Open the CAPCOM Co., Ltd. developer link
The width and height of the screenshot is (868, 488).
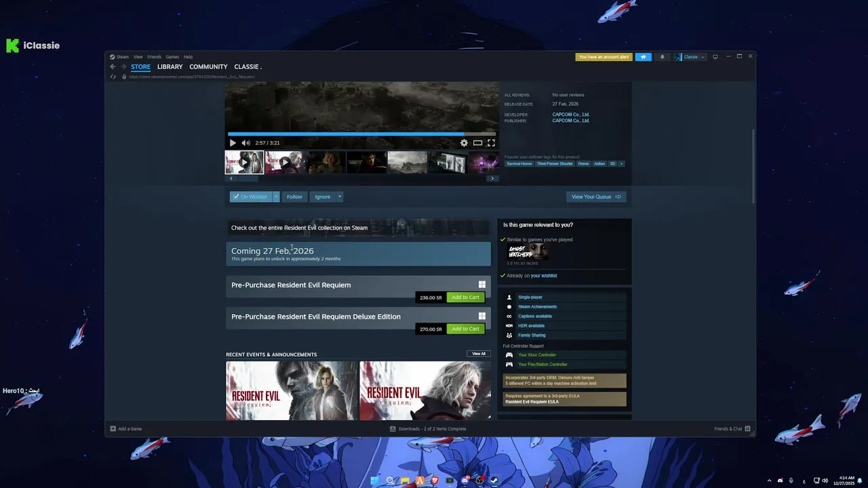pos(570,115)
